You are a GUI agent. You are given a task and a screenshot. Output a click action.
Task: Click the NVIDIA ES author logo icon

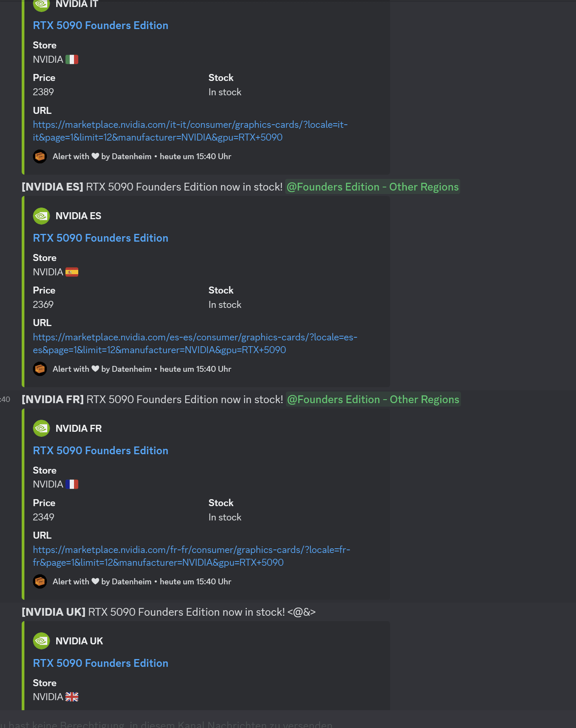[41, 216]
